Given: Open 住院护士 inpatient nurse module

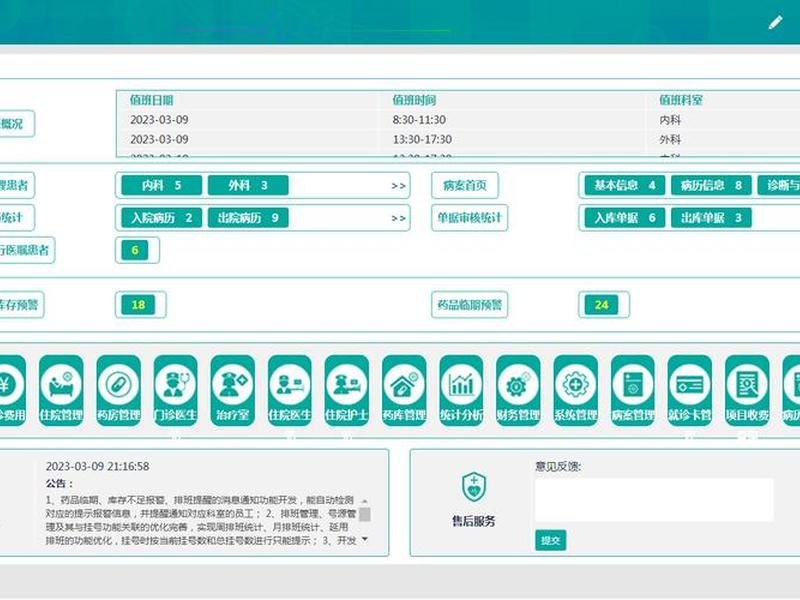Looking at the screenshot, I should 347,390.
